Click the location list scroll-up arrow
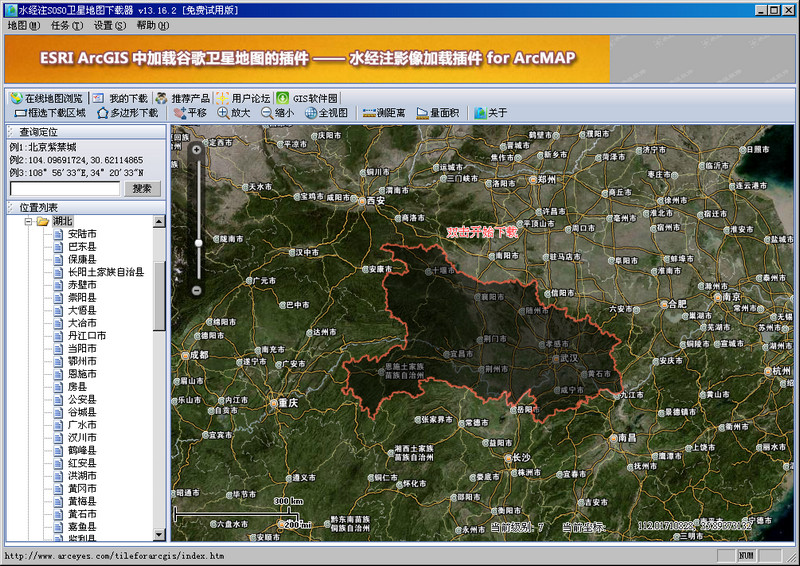The image size is (800, 566). coord(159,222)
